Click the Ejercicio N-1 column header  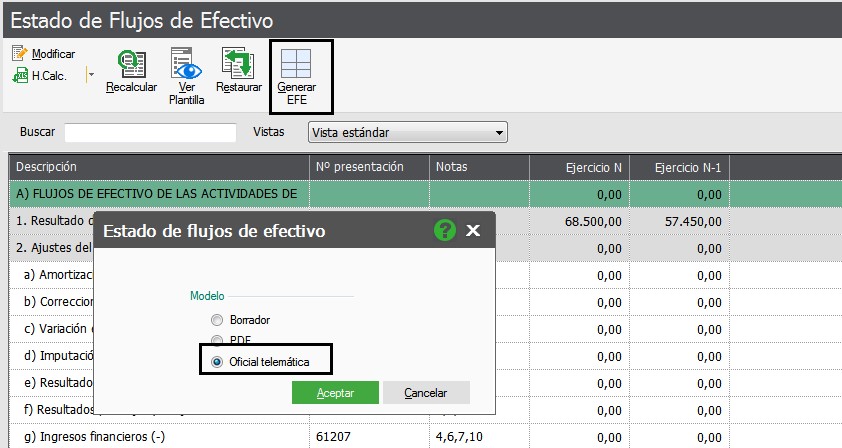coord(679,167)
